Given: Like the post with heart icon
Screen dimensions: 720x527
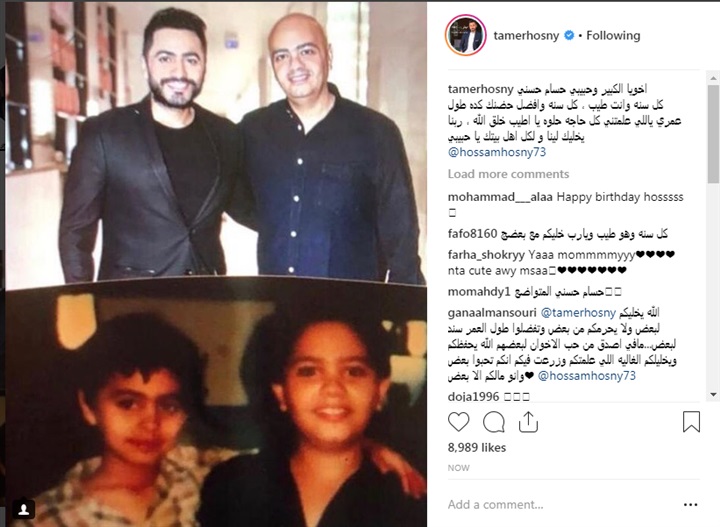Looking at the screenshot, I should [458, 422].
